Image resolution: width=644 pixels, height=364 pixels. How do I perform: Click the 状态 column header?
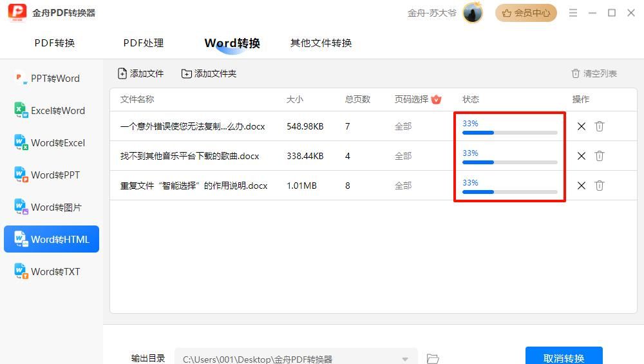point(471,99)
